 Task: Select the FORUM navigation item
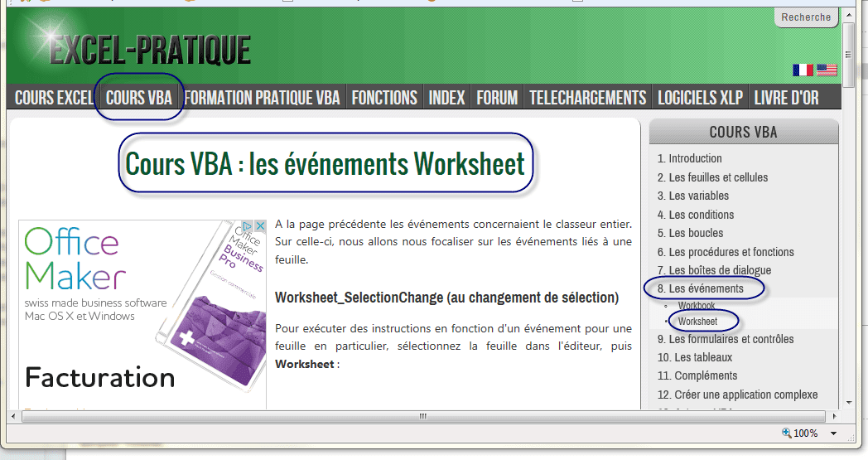[497, 98]
